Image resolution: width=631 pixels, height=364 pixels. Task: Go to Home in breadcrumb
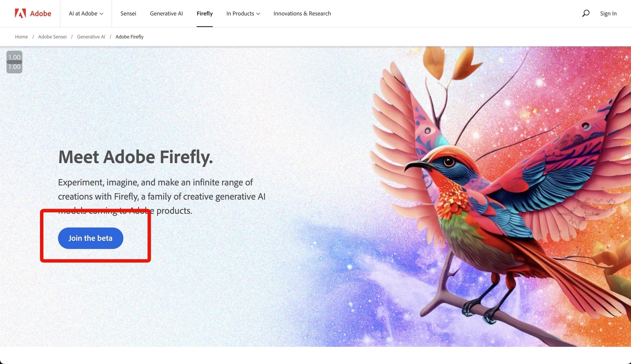[21, 37]
